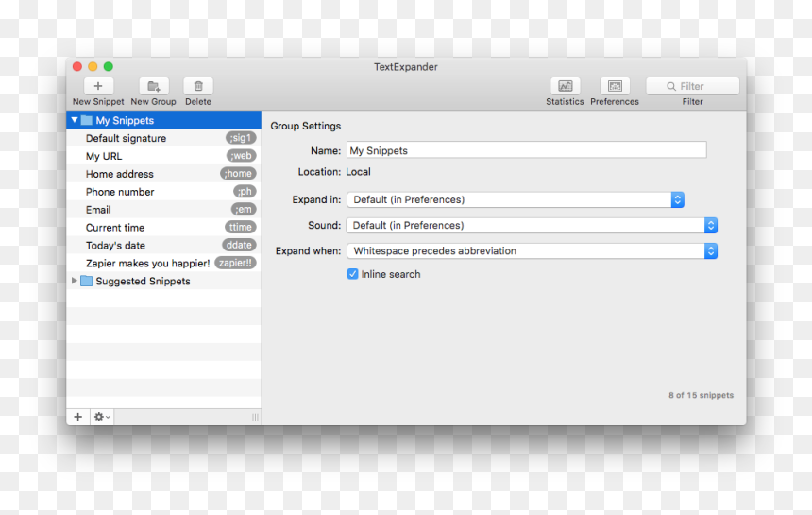The width and height of the screenshot is (812, 515).
Task: Click the My Snippets folder icon
Action: pos(87,120)
